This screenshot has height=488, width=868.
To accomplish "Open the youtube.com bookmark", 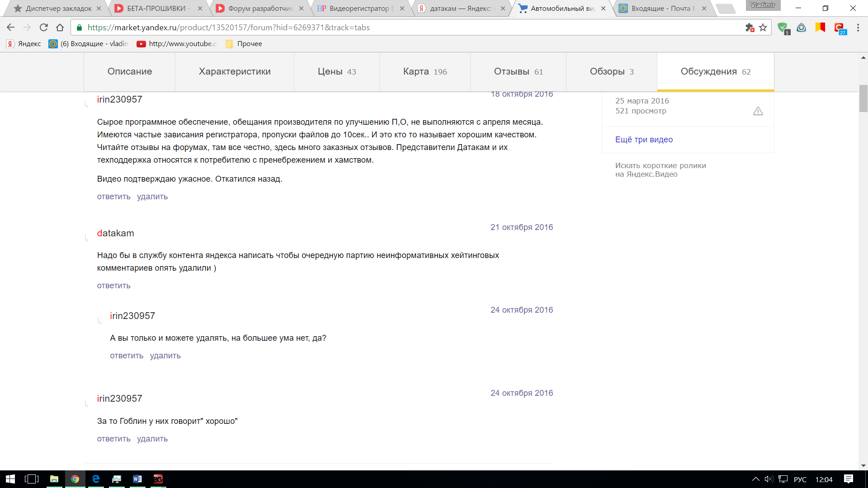I will [177, 44].
